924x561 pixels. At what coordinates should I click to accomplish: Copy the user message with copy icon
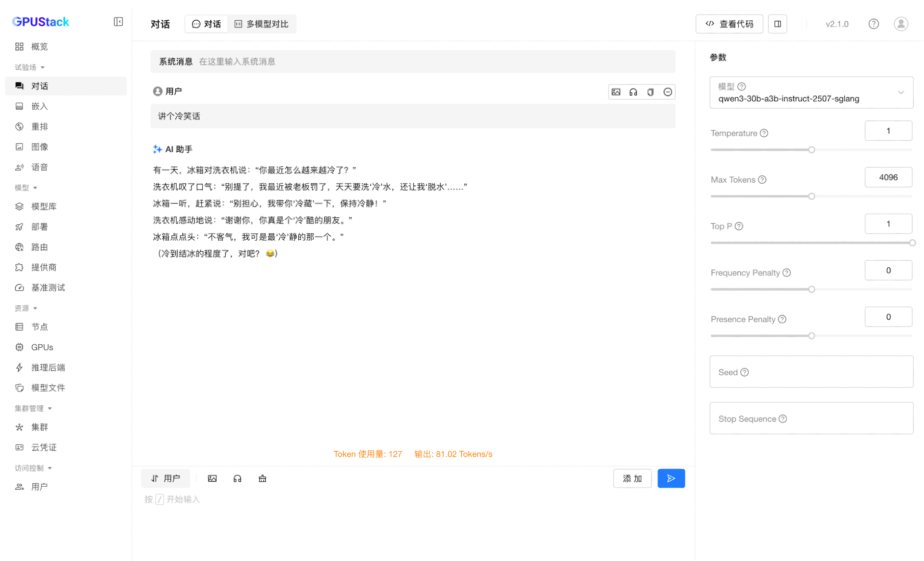click(x=650, y=92)
